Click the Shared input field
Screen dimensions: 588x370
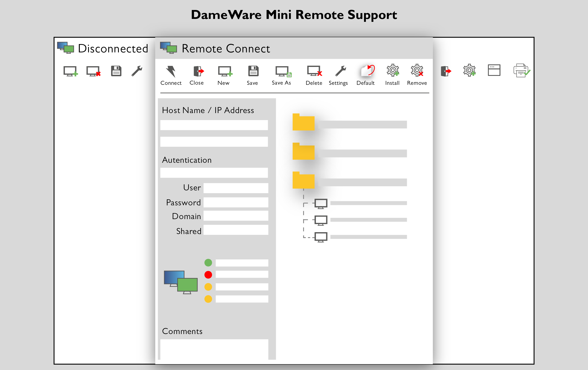coord(236,230)
